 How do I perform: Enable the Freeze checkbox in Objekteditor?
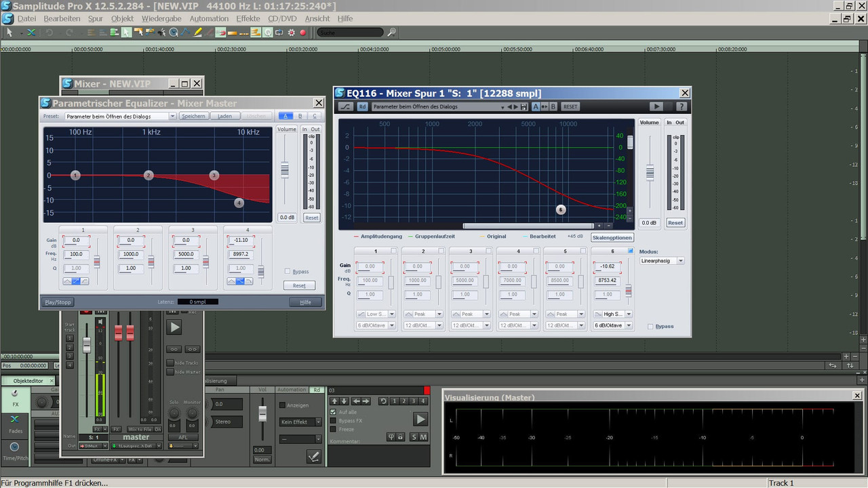(x=333, y=429)
